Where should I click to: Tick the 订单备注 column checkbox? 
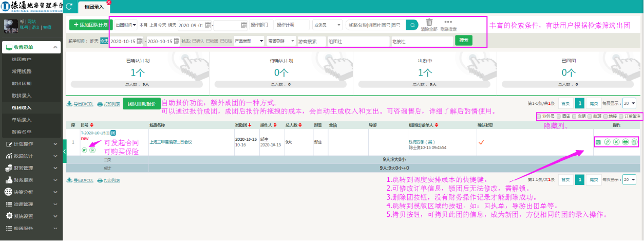point(621,117)
